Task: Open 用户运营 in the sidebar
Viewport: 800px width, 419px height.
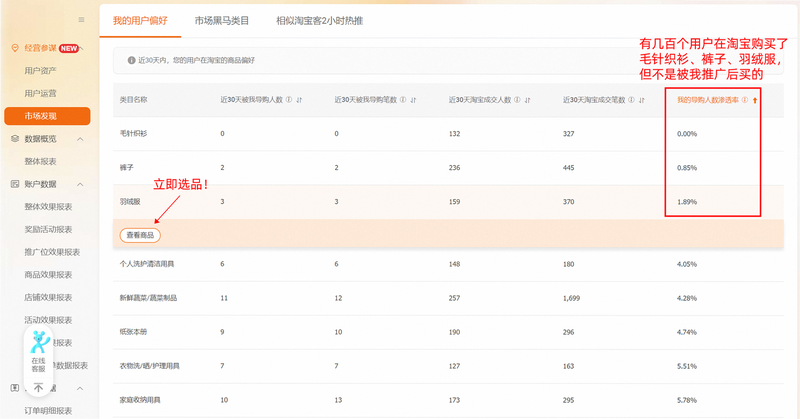Action: 40,93
